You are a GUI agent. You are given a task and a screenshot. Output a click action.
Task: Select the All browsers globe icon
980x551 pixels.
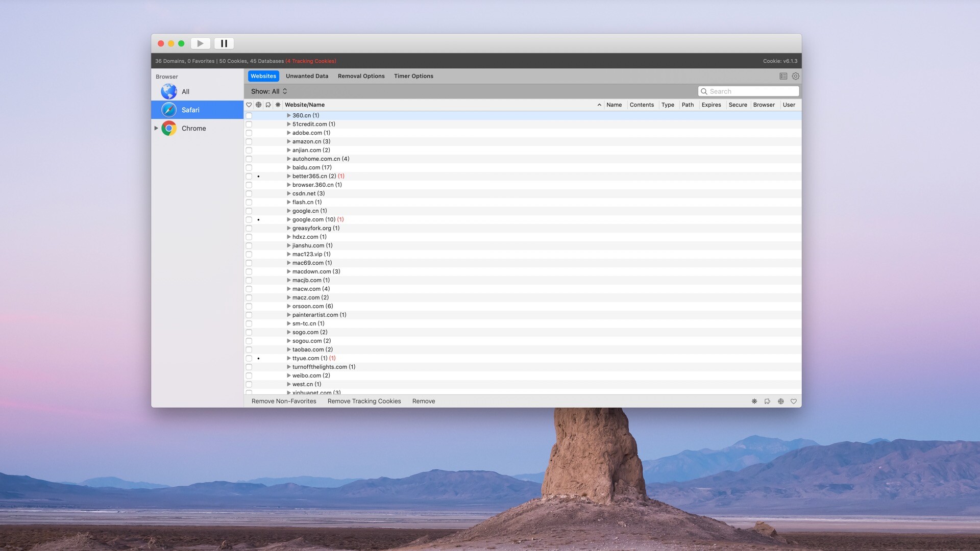[x=169, y=92]
